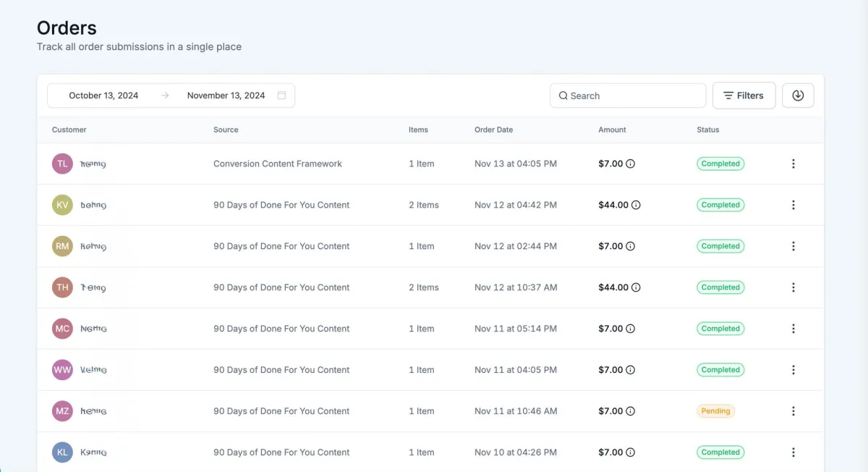Click the Status column header
The width and height of the screenshot is (868, 472).
[x=707, y=130]
